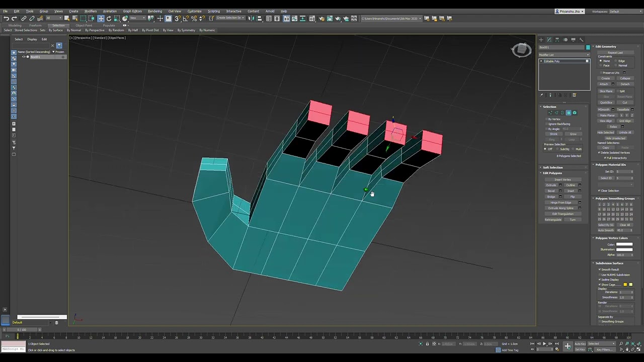Open the Rendering menu
Viewport: 644px width, 362px height.
click(155, 11)
